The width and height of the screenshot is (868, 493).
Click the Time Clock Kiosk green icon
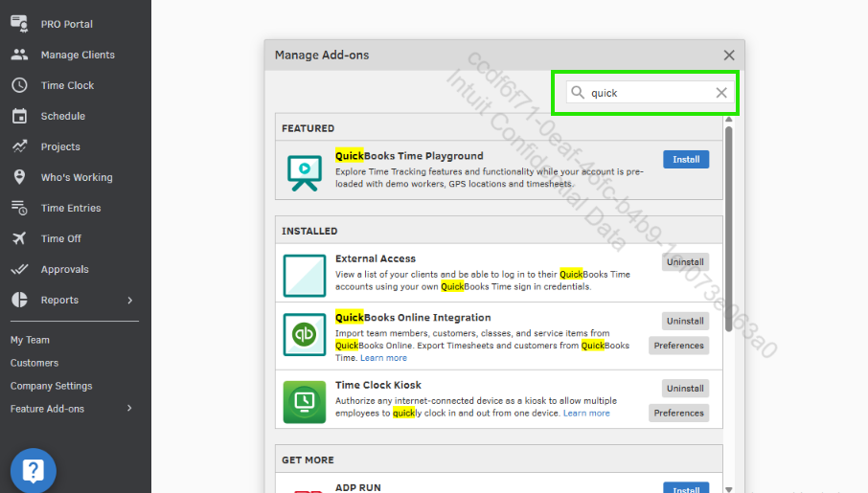click(x=305, y=402)
